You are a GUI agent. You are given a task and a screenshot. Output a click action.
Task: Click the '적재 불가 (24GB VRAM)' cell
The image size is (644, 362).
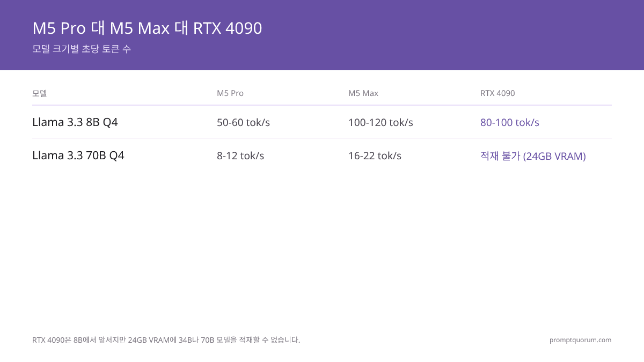tap(533, 156)
